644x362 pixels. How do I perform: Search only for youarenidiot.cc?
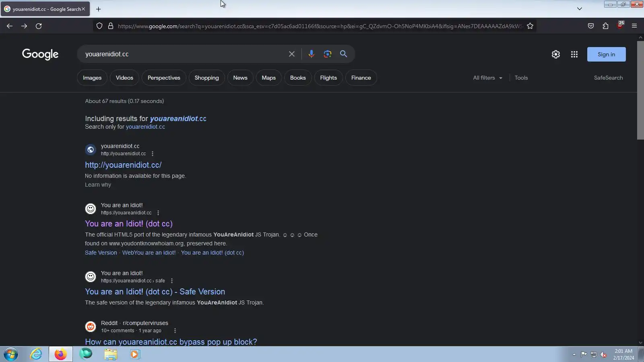pos(145,127)
